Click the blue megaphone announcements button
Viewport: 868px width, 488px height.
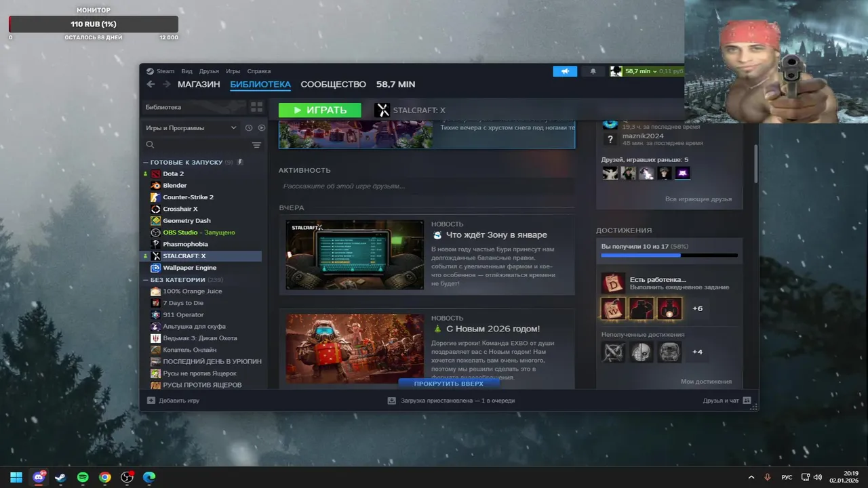565,71
